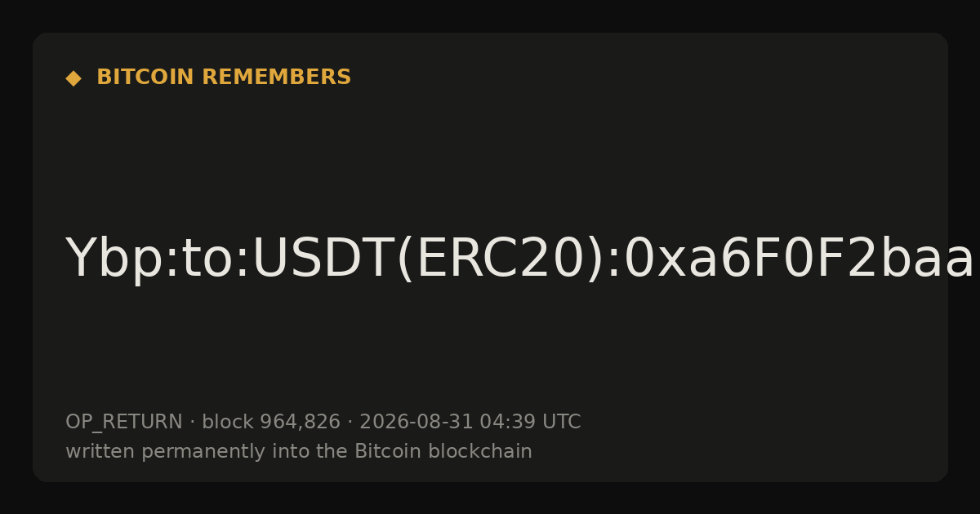Viewport: 980px width, 514px height.
Task: Click the OP_RETURN label in footer
Action: pyautogui.click(x=124, y=422)
